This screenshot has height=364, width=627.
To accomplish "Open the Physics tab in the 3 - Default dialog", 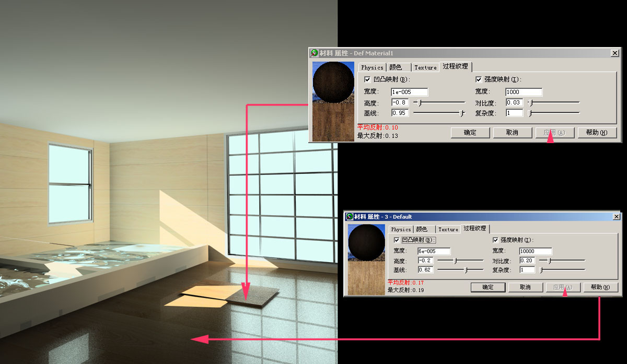I will (x=401, y=229).
